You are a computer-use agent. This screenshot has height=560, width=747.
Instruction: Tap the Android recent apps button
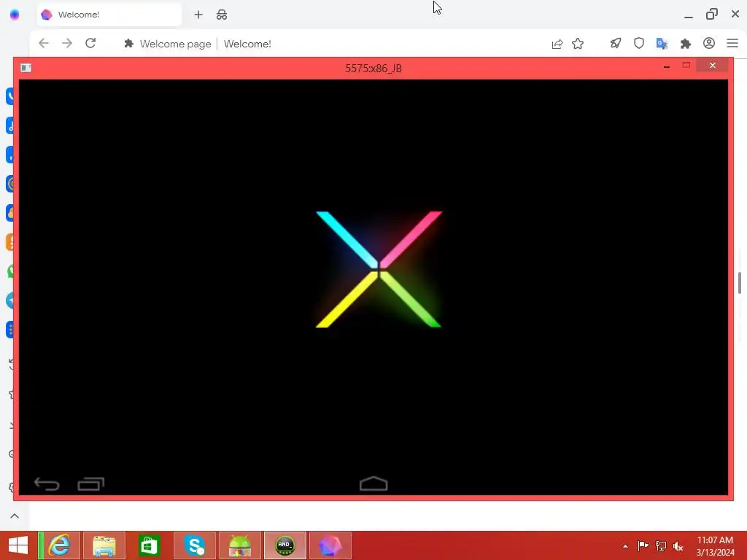[x=91, y=484]
